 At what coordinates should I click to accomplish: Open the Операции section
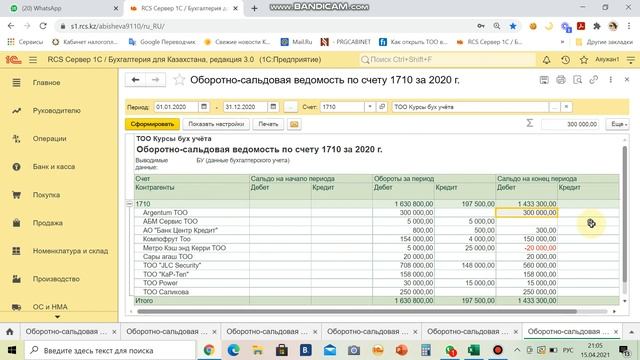pyautogui.click(x=49, y=139)
